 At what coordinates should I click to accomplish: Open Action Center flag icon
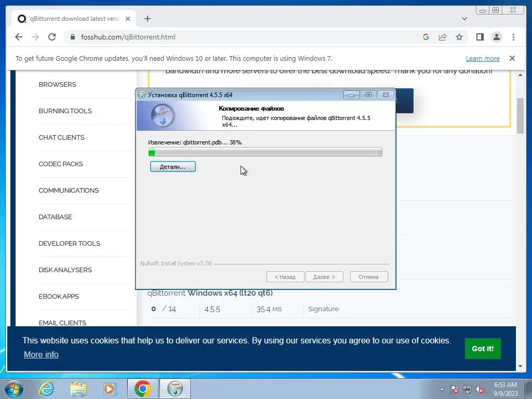click(455, 389)
